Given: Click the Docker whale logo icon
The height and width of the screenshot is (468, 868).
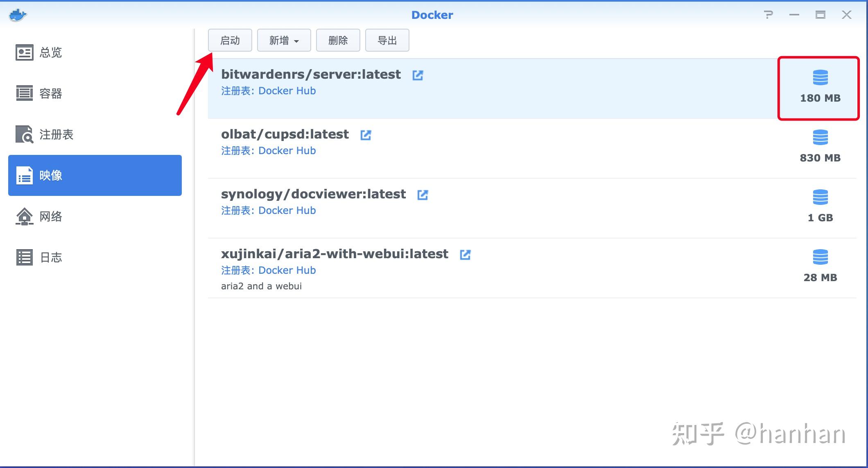Looking at the screenshot, I should (18, 15).
